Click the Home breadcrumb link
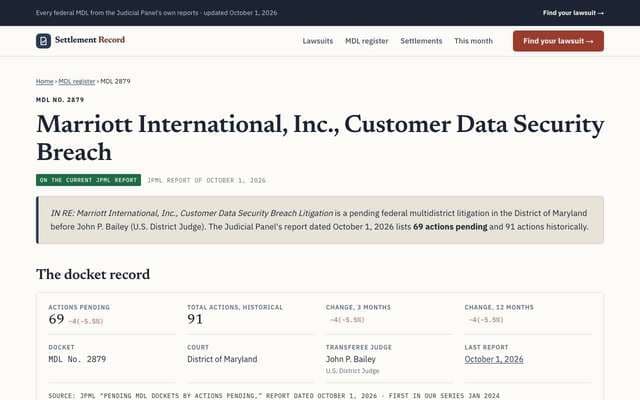Image resolution: width=640 pixels, height=400 pixels. coord(44,81)
